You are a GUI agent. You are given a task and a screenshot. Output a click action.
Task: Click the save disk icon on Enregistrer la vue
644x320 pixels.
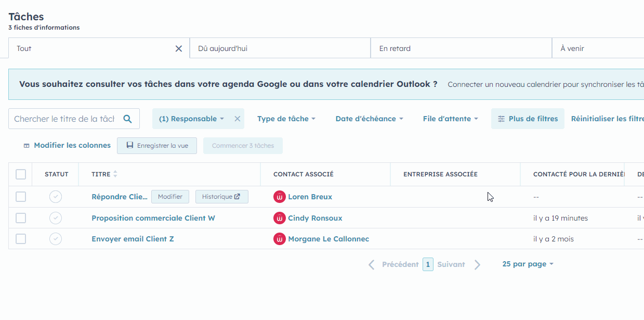click(129, 145)
